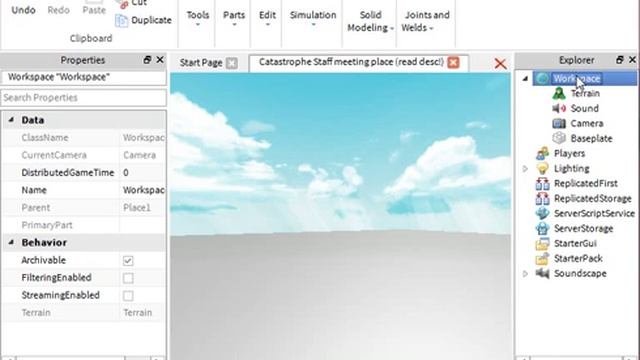Click the StarterPack icon
Image resolution: width=640 pixels, height=360 pixels.
pyautogui.click(x=542, y=258)
